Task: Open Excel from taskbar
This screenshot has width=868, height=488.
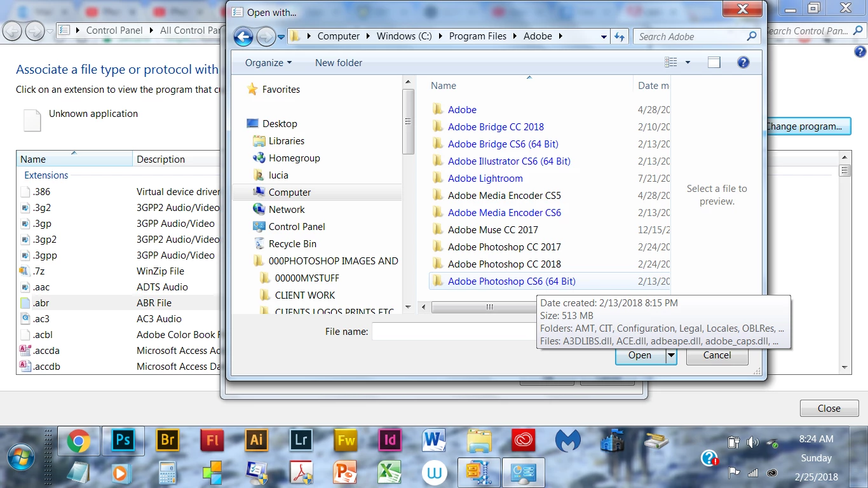Action: (390, 472)
